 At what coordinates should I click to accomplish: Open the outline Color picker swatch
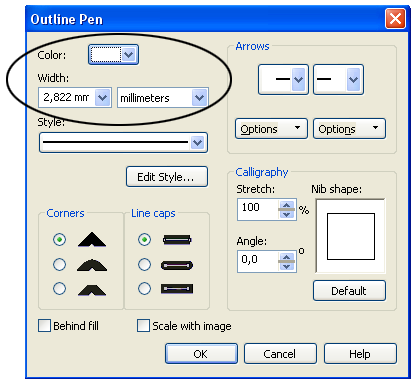[x=113, y=55]
